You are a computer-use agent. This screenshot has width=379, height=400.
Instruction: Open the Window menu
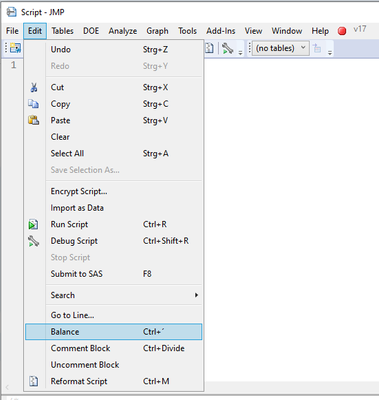coord(287,31)
